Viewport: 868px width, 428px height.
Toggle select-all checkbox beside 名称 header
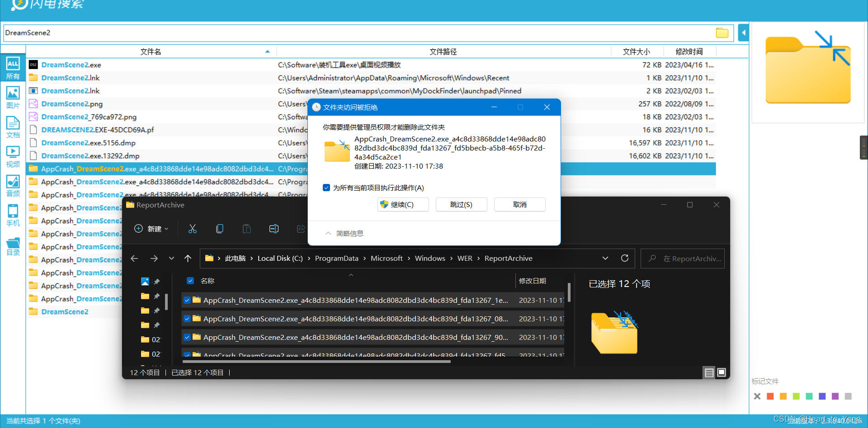(190, 281)
